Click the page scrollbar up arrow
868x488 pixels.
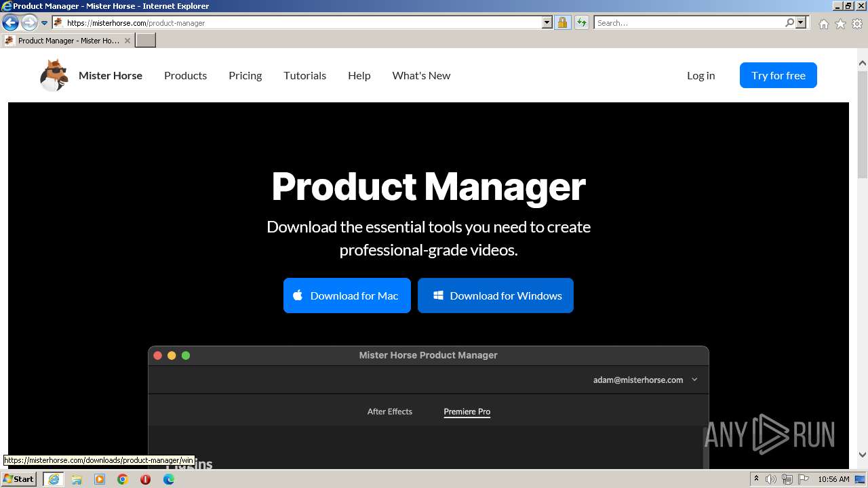[862, 64]
